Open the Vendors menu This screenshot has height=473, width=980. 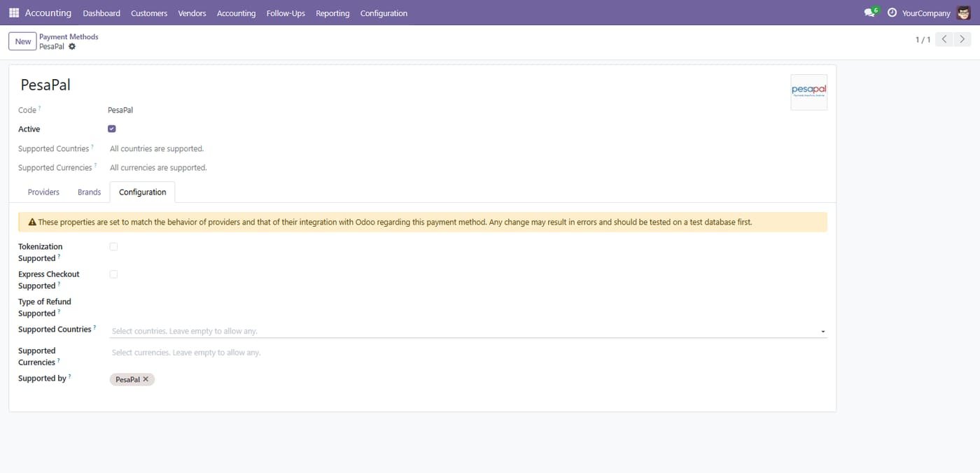coord(192,13)
